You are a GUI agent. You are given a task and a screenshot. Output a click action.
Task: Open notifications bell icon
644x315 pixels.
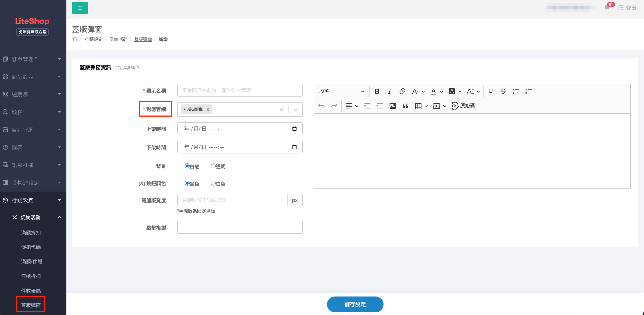click(x=607, y=8)
